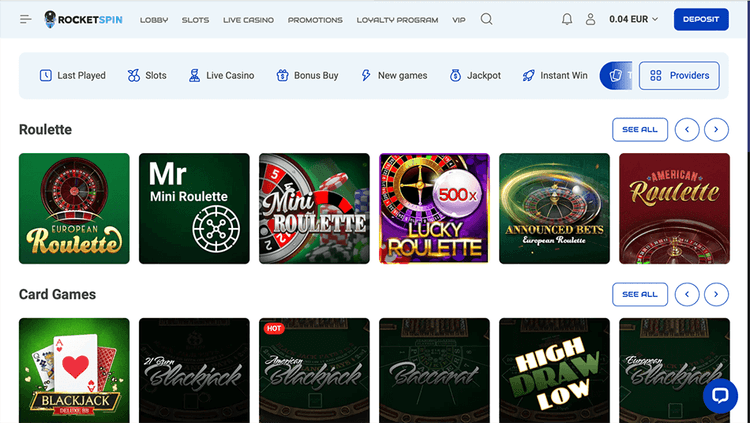The width and height of the screenshot is (750, 423).
Task: See all Card Games
Action: (640, 294)
